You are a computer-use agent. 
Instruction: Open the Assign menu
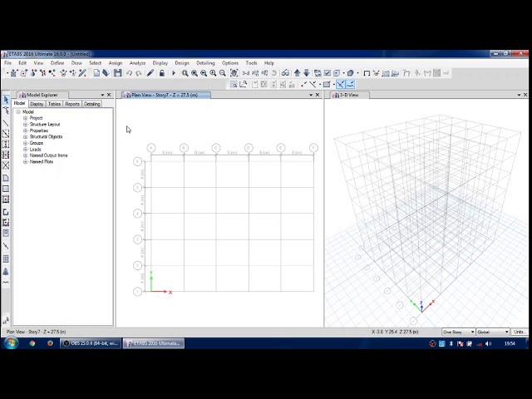(116, 63)
